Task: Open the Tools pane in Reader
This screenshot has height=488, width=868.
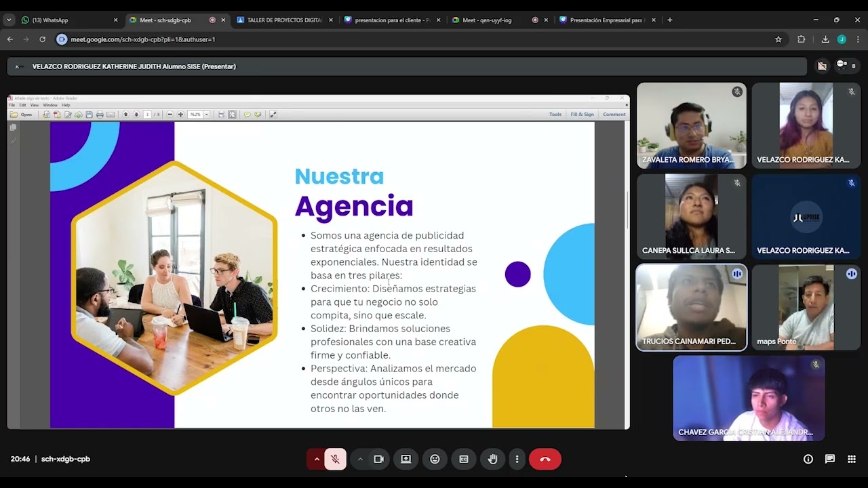Action: point(555,115)
